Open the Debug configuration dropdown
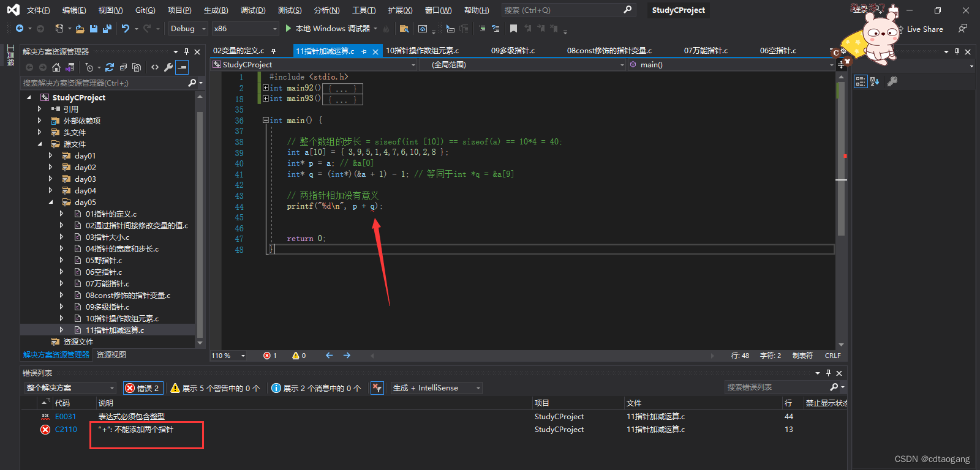This screenshot has height=470, width=980. pyautogui.click(x=187, y=29)
